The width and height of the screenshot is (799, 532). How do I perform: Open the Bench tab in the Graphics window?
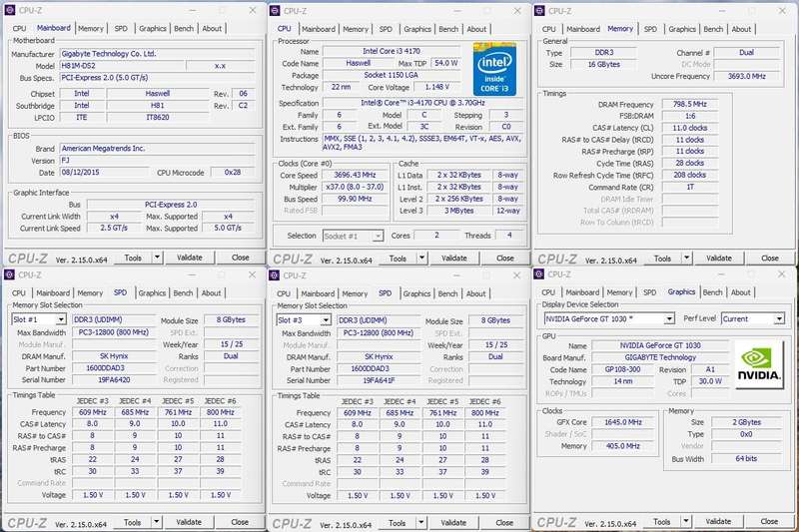click(x=712, y=292)
